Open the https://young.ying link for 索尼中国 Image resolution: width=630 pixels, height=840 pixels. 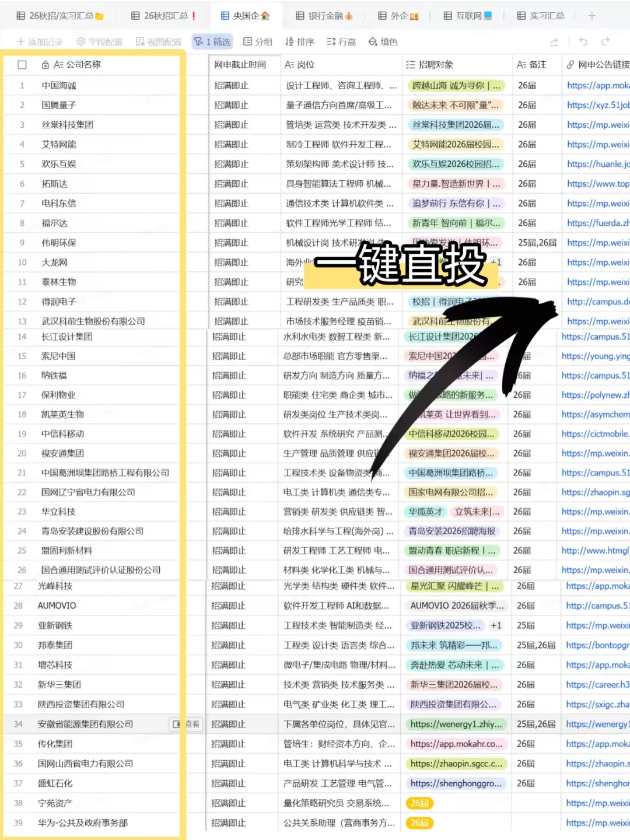point(596,356)
